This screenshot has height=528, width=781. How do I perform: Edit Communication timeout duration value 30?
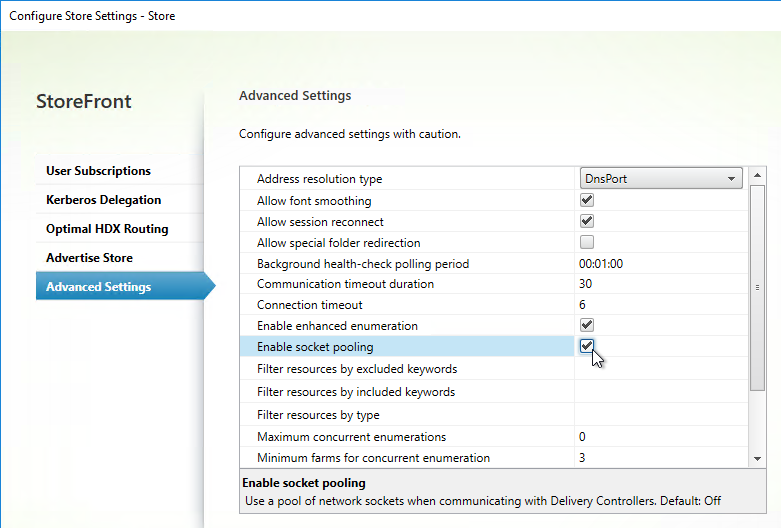pos(661,284)
